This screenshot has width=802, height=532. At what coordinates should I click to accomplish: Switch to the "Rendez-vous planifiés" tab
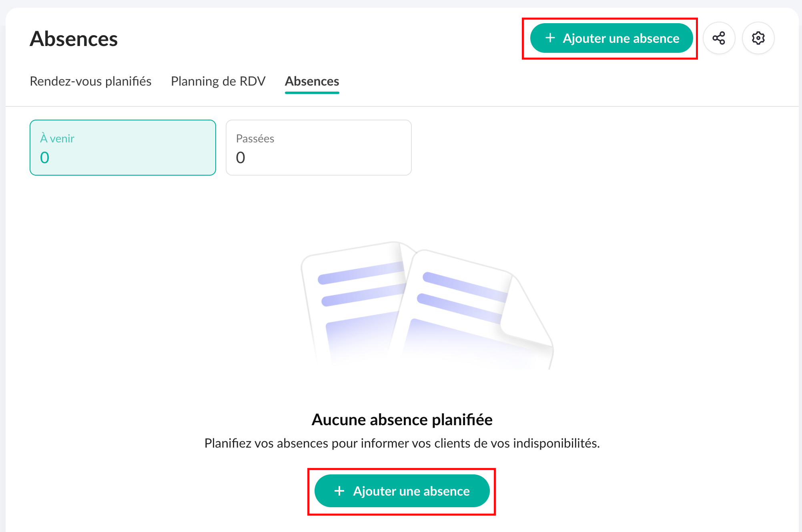[x=90, y=81]
